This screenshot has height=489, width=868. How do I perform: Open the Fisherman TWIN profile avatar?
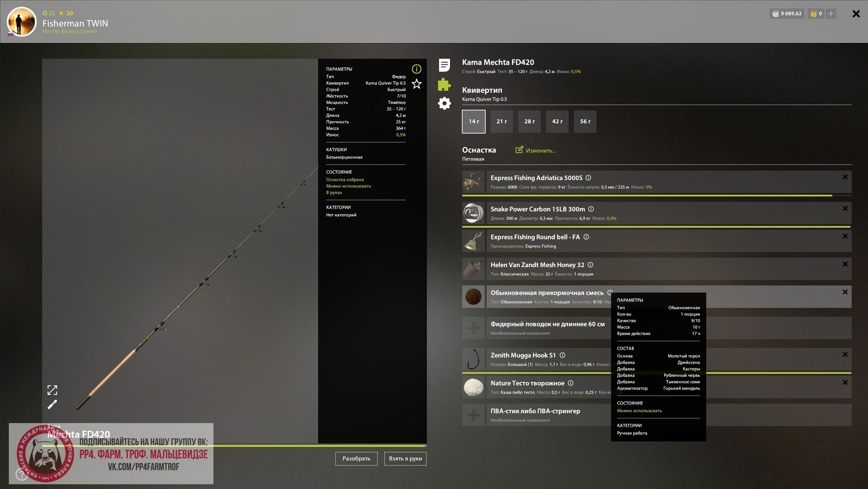(22, 22)
